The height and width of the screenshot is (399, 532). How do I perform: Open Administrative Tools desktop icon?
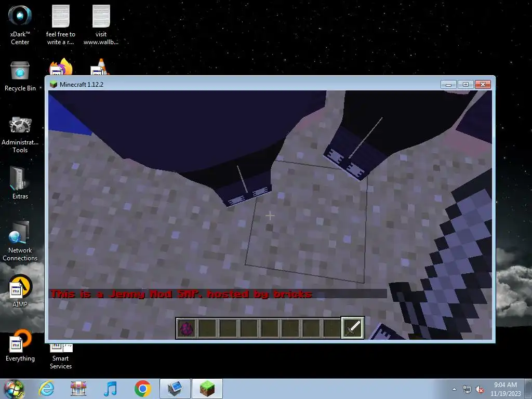point(20,135)
